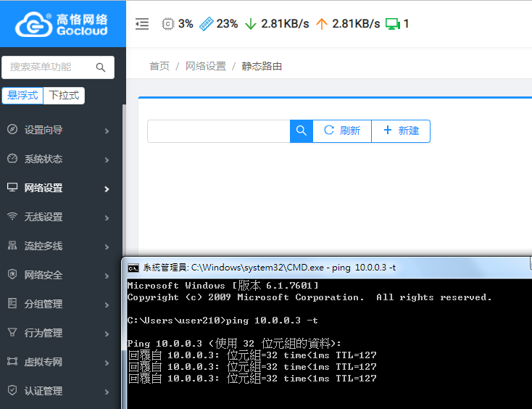Click the document icon beside 分组管理

[x=12, y=303]
